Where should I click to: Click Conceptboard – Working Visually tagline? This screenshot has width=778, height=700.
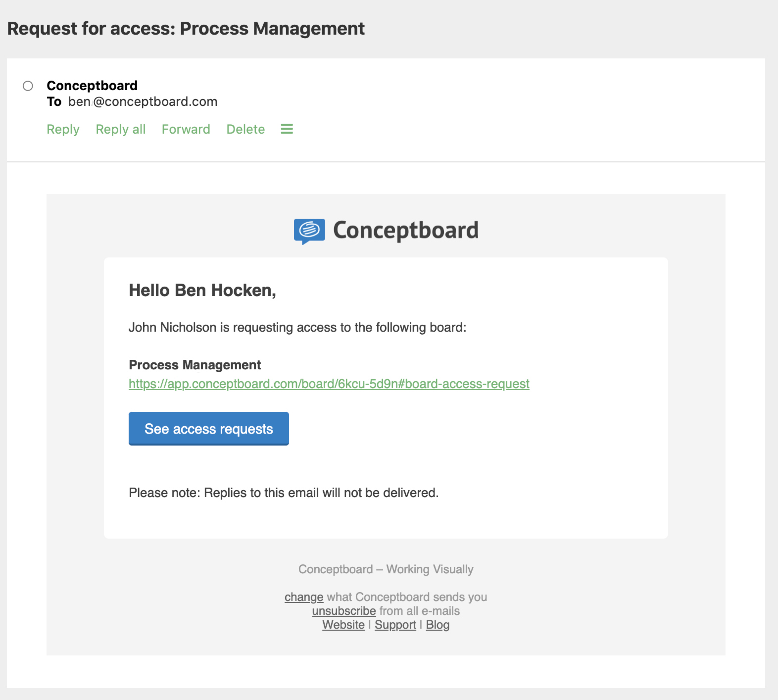386,569
